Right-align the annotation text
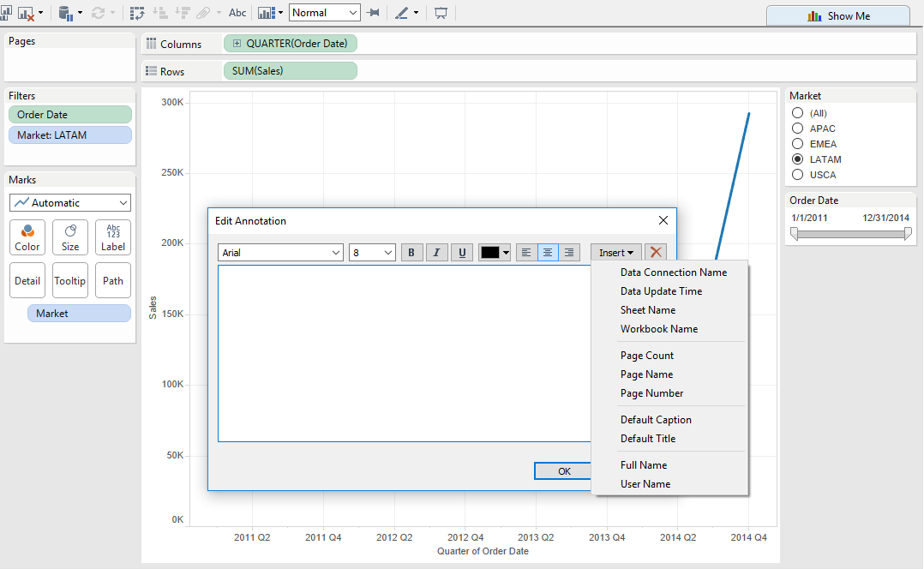Screen dimensions: 924x569 point(568,253)
